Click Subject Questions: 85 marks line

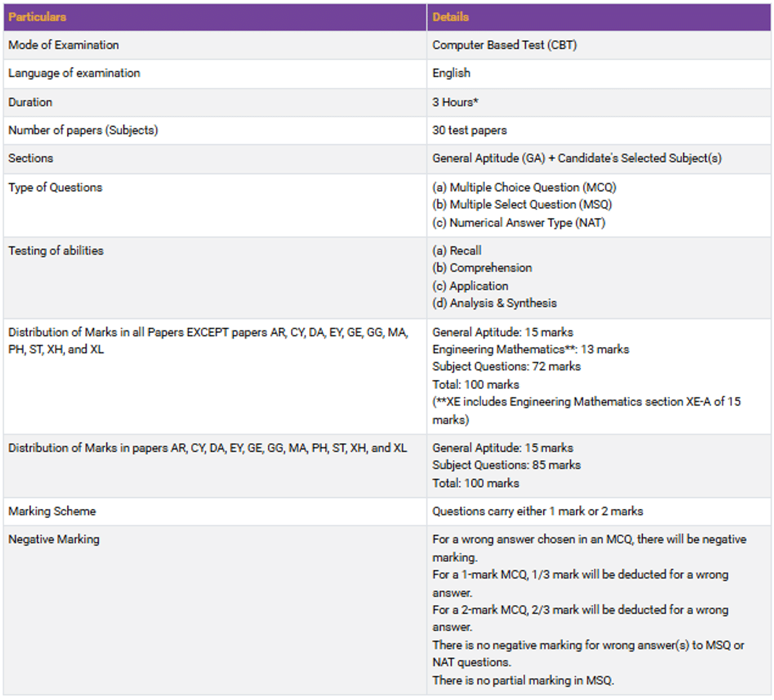click(x=506, y=465)
